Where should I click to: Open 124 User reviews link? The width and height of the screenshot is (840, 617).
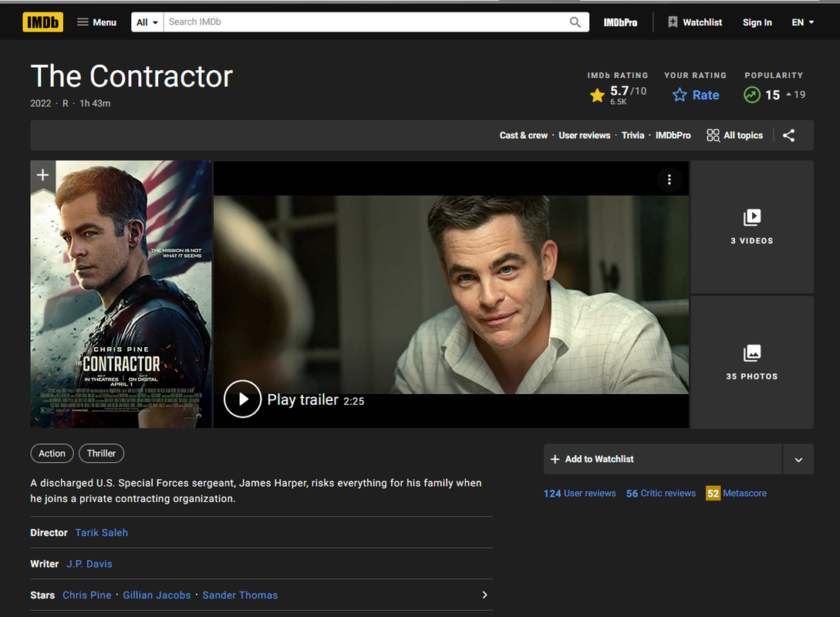[579, 494]
